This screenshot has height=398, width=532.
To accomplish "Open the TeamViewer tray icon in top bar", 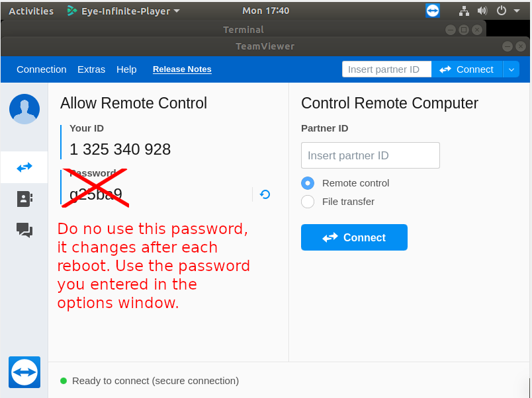I will (x=433, y=11).
